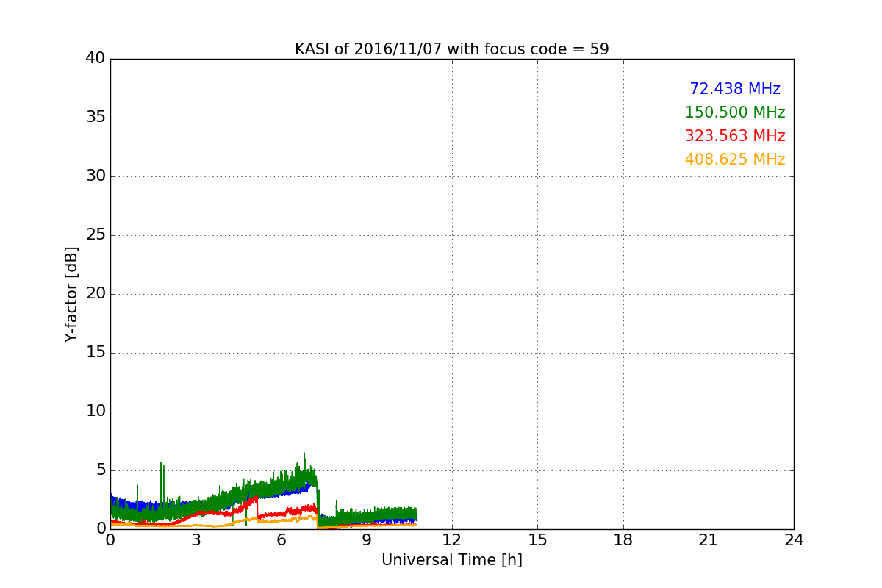Click the y-axis tick label 30
Image resolution: width=882 pixels, height=588 pixels.
[x=96, y=176]
